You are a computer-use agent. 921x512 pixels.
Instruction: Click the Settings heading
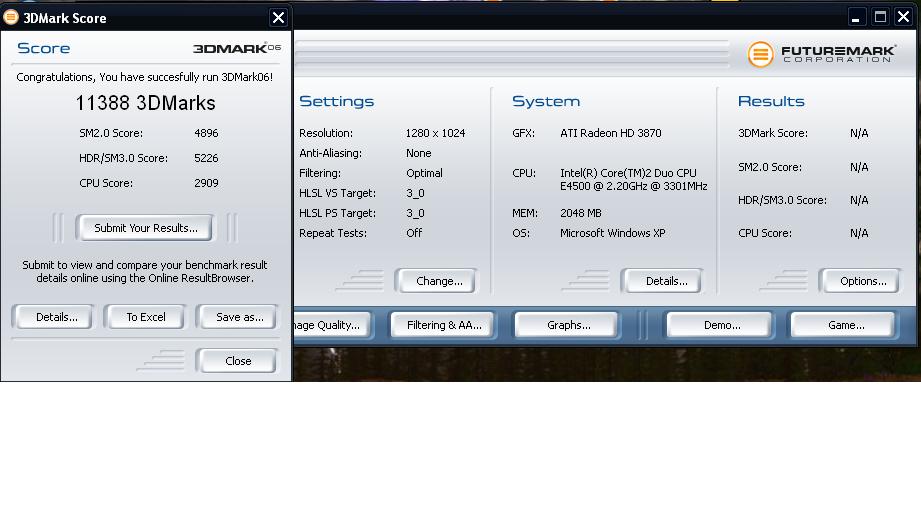337,101
